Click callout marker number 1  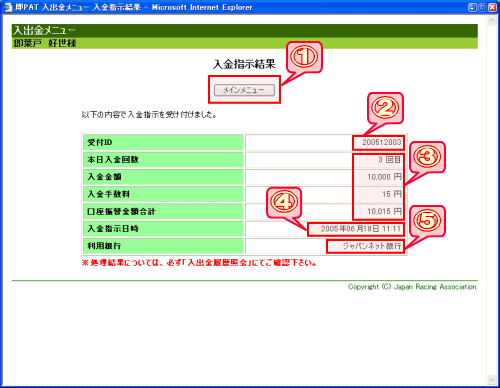[x=304, y=57]
